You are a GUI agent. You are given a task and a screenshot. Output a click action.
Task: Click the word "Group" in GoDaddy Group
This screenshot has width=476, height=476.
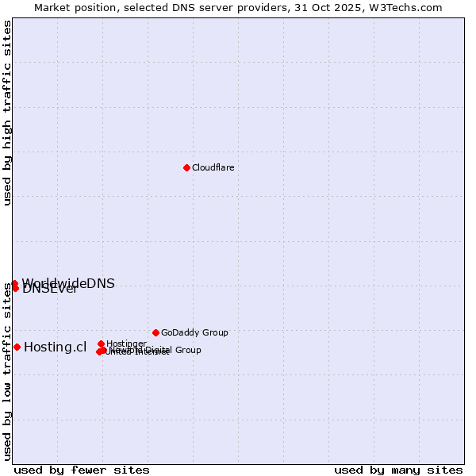coord(213,333)
